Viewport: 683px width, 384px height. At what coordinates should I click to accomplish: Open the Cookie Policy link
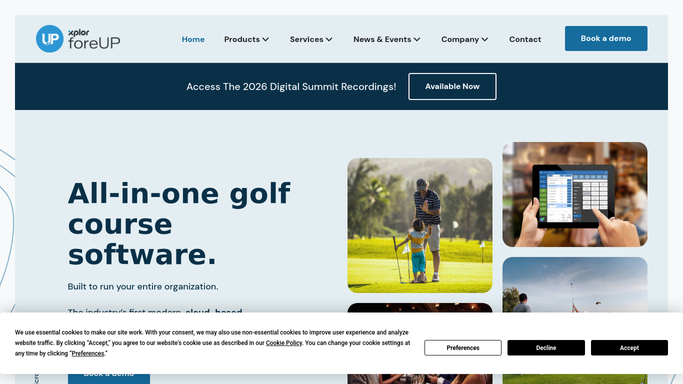[284, 343]
